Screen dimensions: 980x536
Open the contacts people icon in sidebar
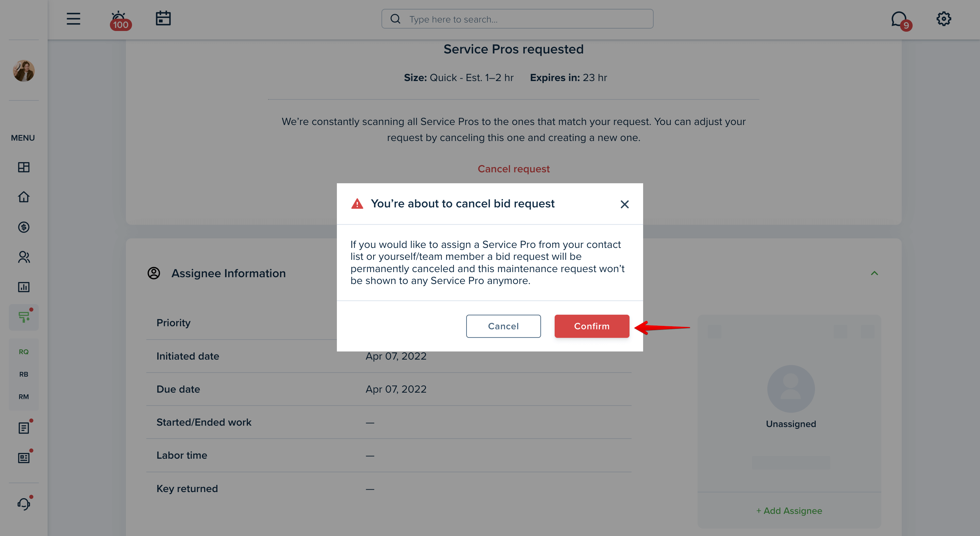tap(23, 257)
